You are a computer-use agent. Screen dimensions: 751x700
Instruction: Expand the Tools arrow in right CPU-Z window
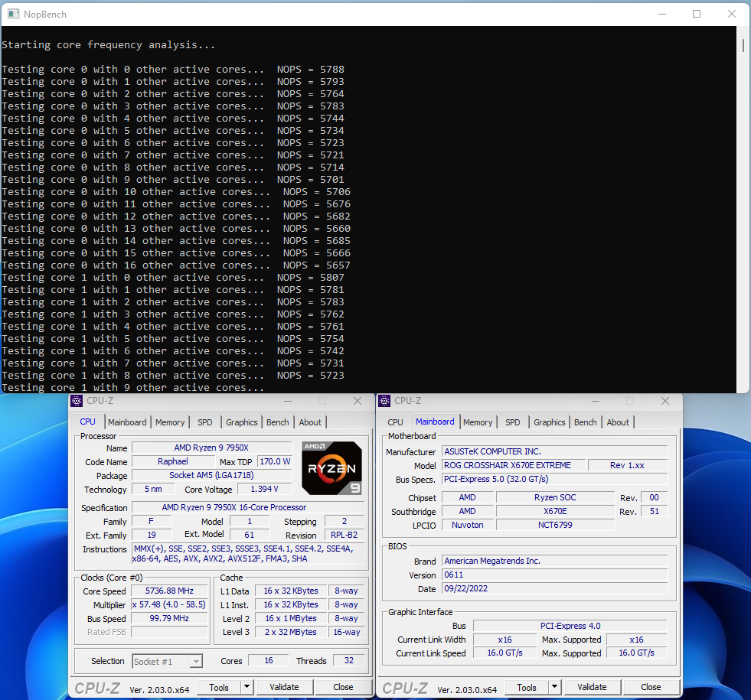(555, 687)
